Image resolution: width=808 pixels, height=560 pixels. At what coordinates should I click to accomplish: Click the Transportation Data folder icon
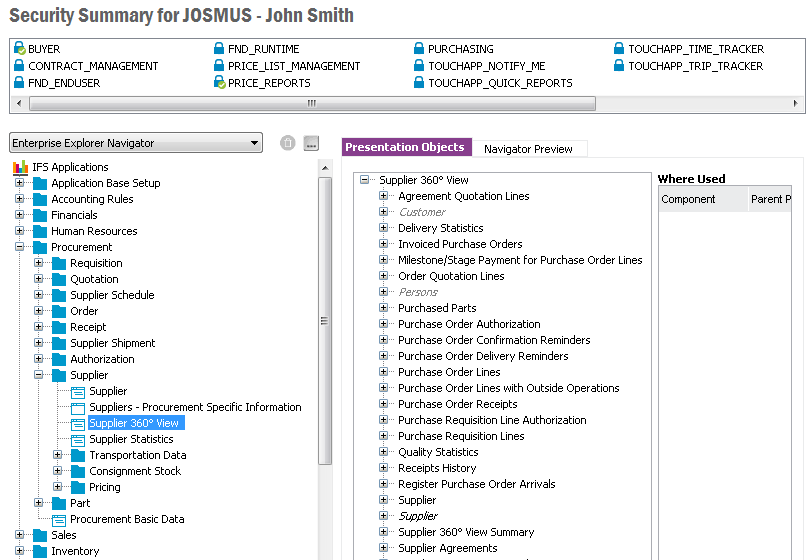pos(78,455)
